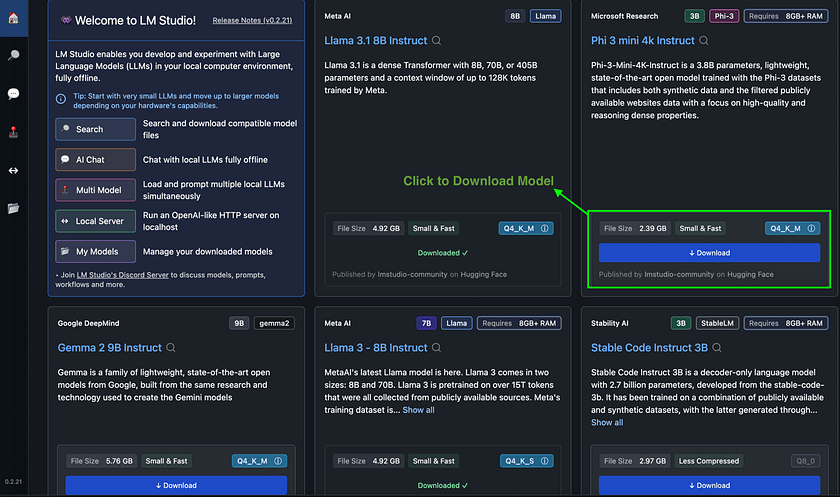Click Q4_K_M quantization badge on Phi 3 card
Image resolution: width=840 pixels, height=497 pixels.
[x=793, y=228]
